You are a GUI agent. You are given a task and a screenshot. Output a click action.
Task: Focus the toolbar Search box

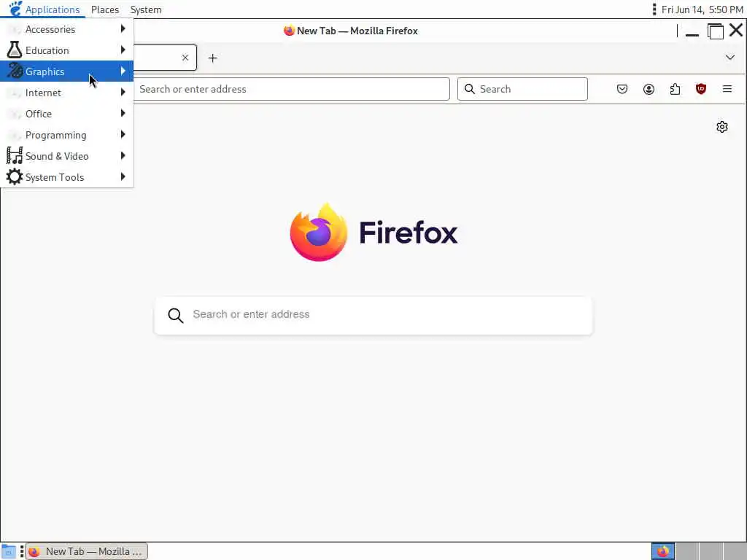[522, 89]
